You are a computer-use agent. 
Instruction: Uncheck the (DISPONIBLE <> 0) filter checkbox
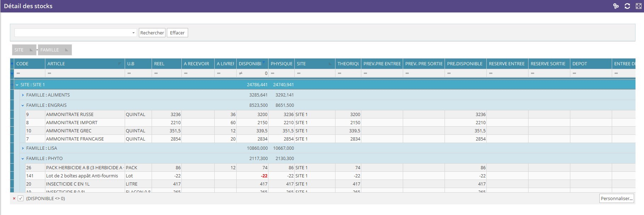click(21, 199)
